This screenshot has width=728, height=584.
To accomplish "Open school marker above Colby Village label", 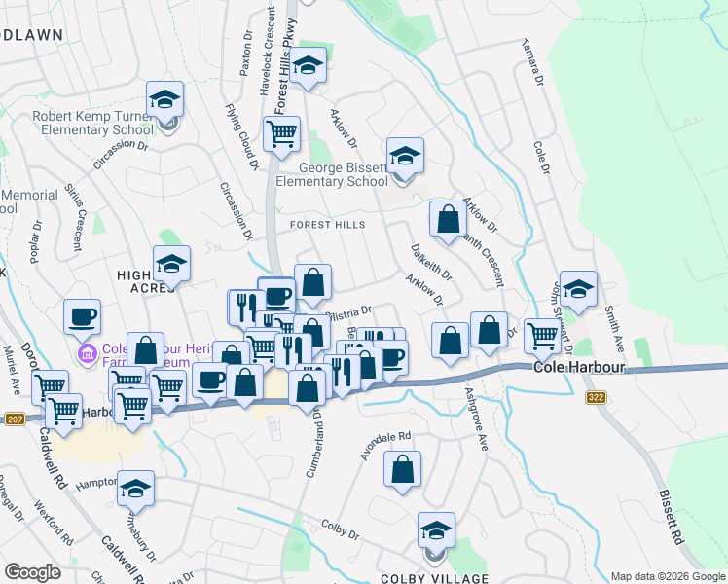I will [x=436, y=530].
